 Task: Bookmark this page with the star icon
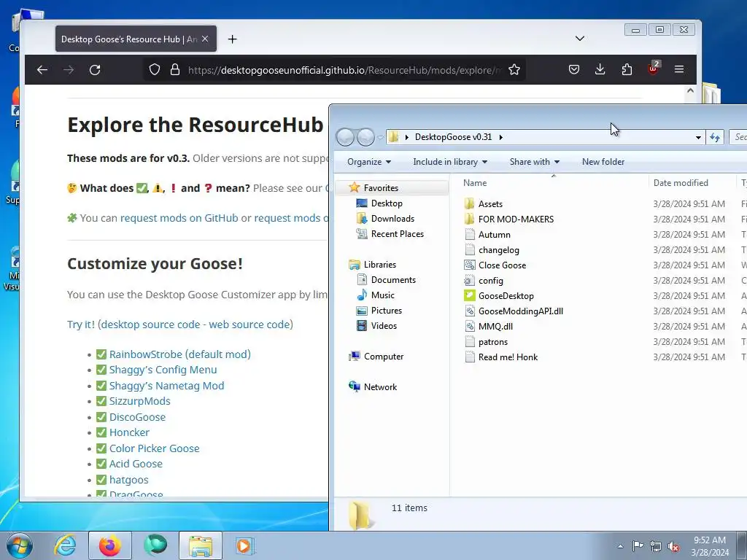514,70
